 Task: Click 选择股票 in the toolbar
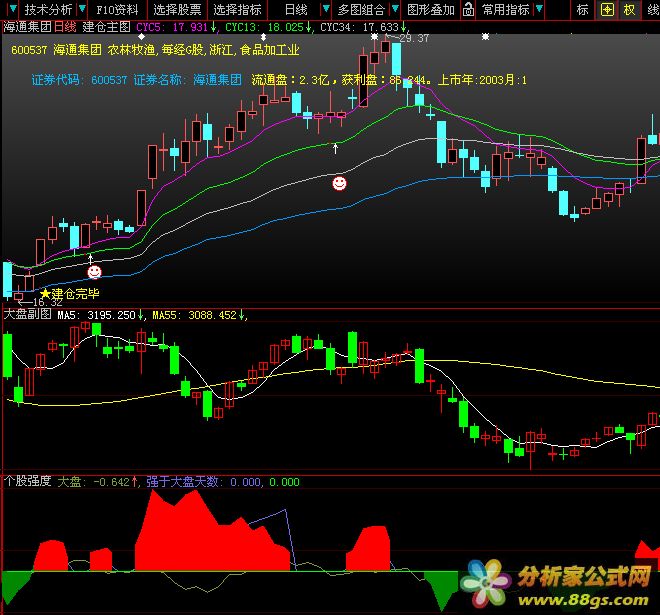(177, 9)
